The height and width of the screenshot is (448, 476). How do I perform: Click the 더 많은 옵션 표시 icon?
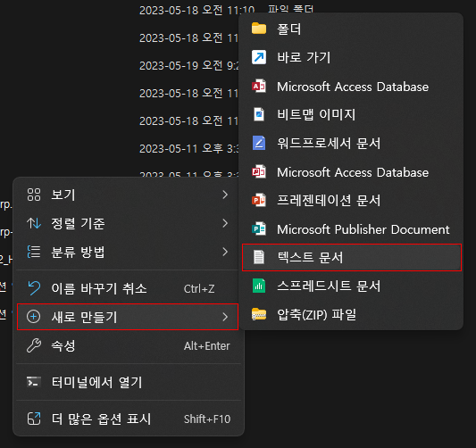point(34,419)
